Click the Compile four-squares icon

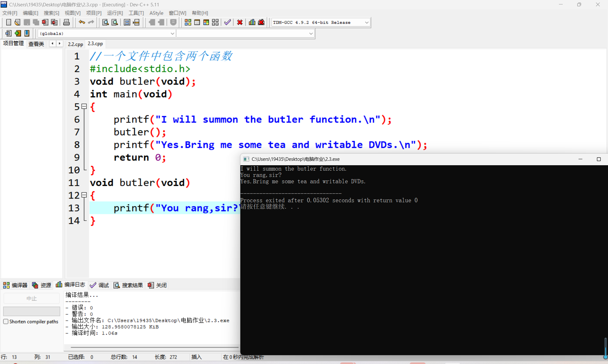(x=188, y=22)
